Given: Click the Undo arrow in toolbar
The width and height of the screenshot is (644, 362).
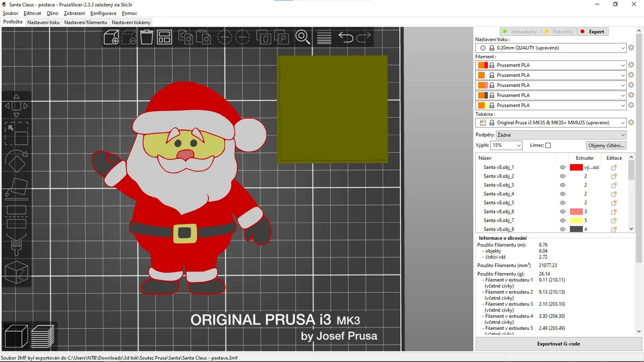Looking at the screenshot, I should [346, 37].
